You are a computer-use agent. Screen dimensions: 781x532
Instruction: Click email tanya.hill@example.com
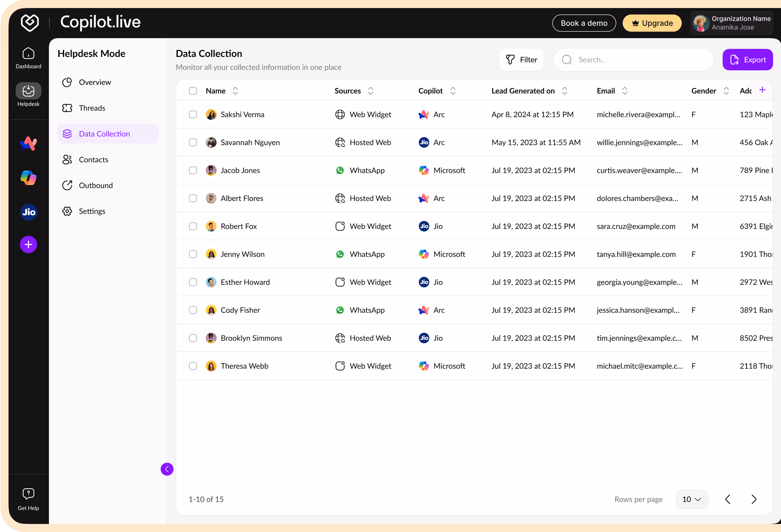(x=636, y=254)
